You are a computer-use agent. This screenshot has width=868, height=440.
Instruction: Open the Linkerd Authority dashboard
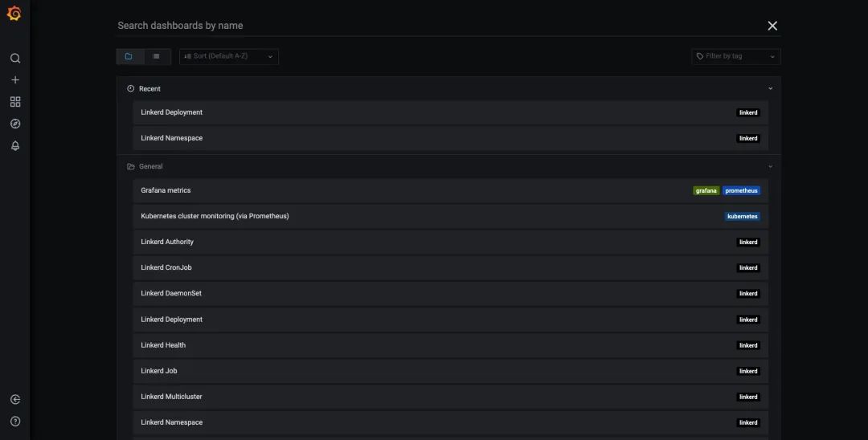pos(451,242)
